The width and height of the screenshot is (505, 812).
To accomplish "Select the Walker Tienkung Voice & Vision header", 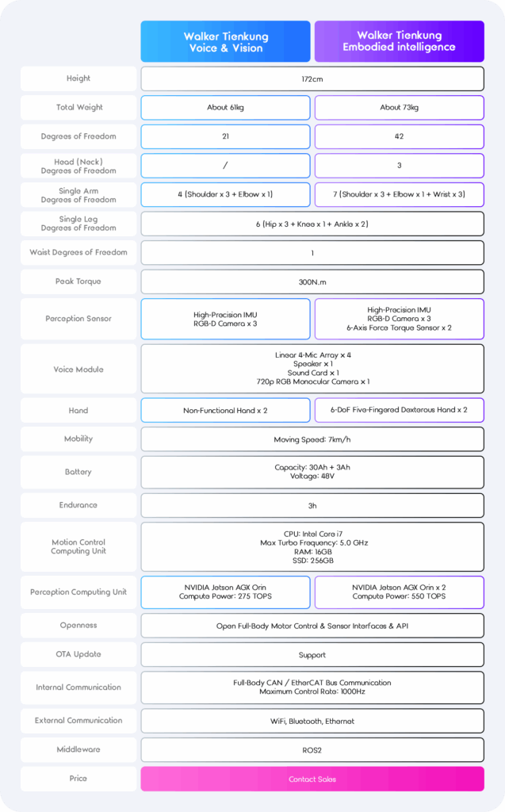I will click(x=226, y=41).
